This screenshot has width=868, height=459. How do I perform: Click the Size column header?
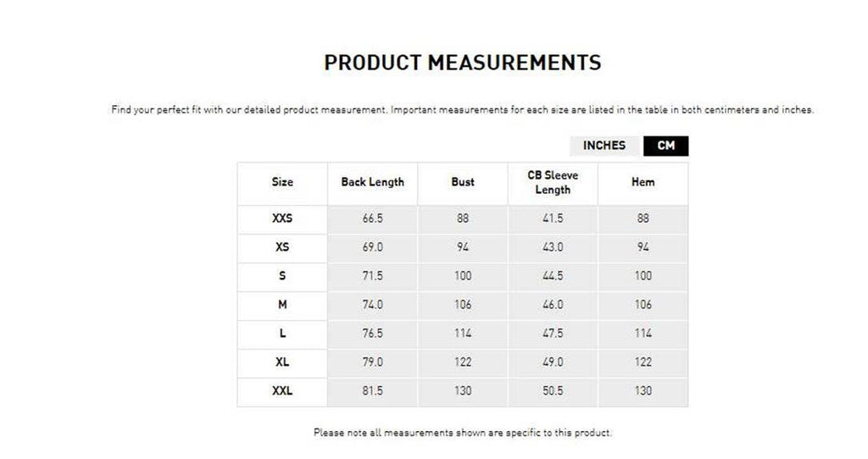pos(282,182)
